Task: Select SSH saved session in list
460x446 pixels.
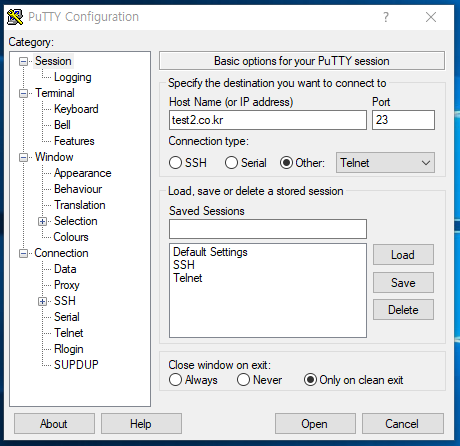Action: [x=184, y=265]
